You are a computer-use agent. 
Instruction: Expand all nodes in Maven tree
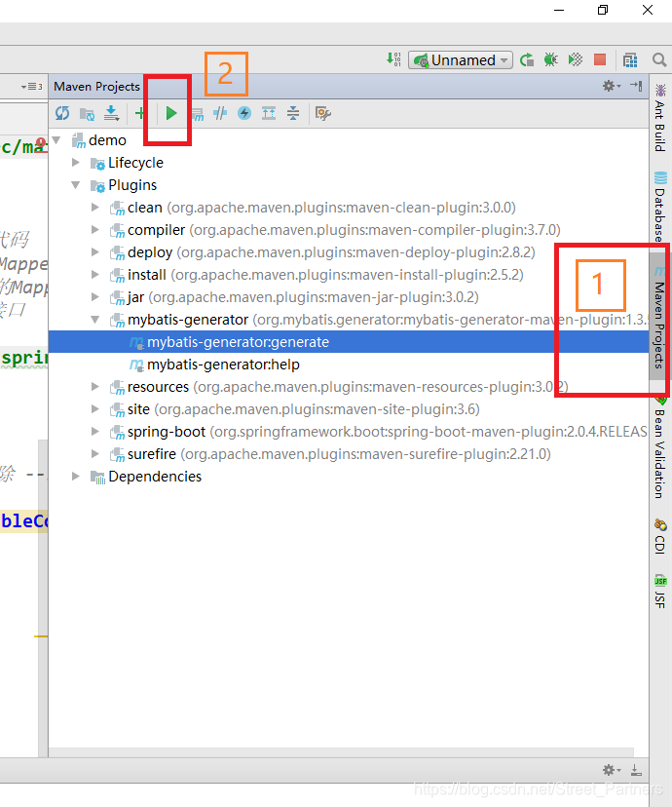[269, 113]
